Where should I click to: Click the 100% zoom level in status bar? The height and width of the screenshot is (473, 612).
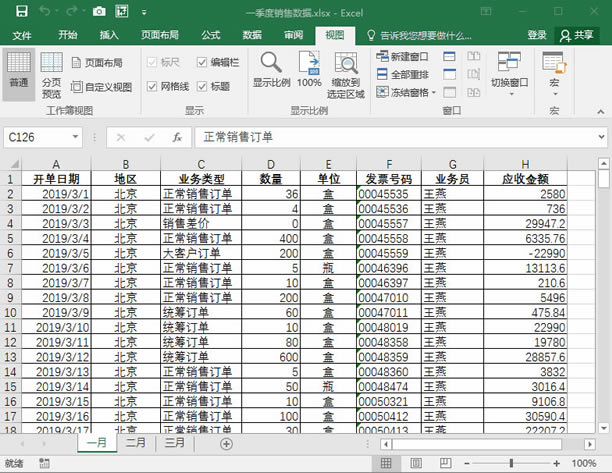coord(584,463)
